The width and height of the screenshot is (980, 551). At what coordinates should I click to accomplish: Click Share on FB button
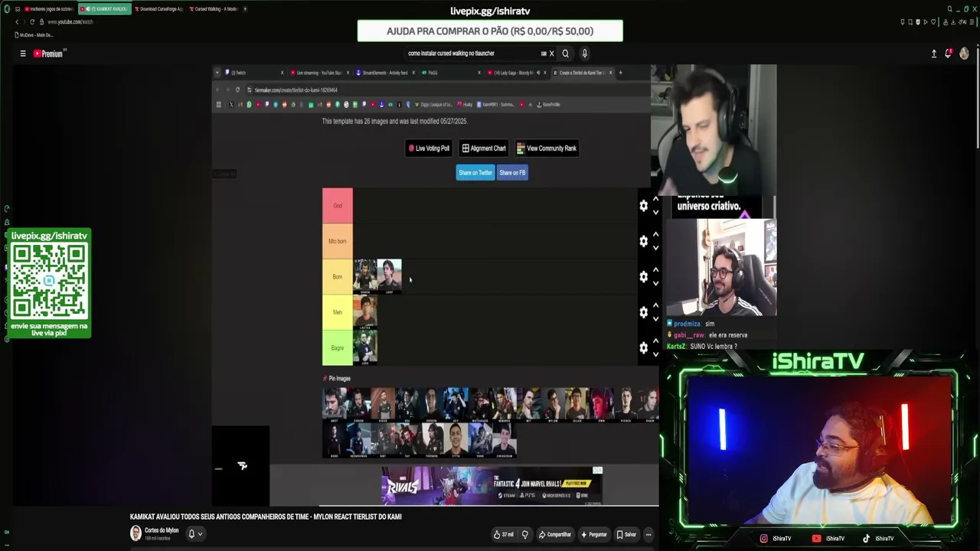tap(512, 173)
